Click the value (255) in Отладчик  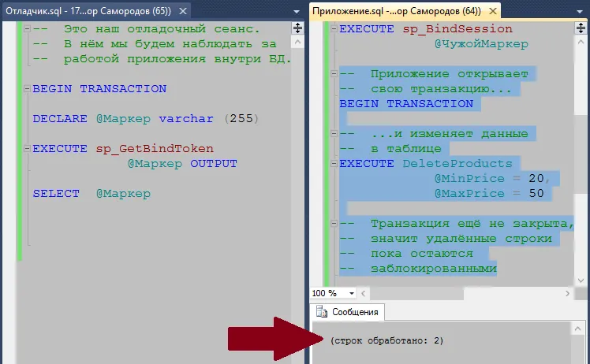tap(241, 119)
